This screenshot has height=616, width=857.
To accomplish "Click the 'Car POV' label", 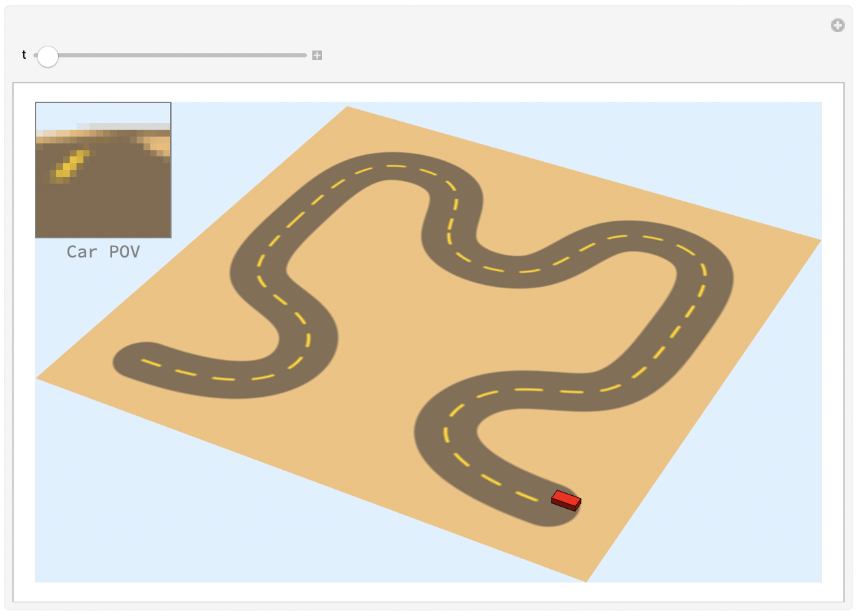I will (103, 252).
